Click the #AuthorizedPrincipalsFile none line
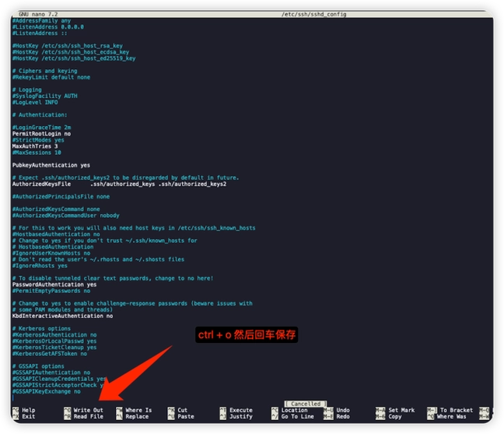Image resolution: width=504 pixels, height=434 pixels. tap(61, 197)
